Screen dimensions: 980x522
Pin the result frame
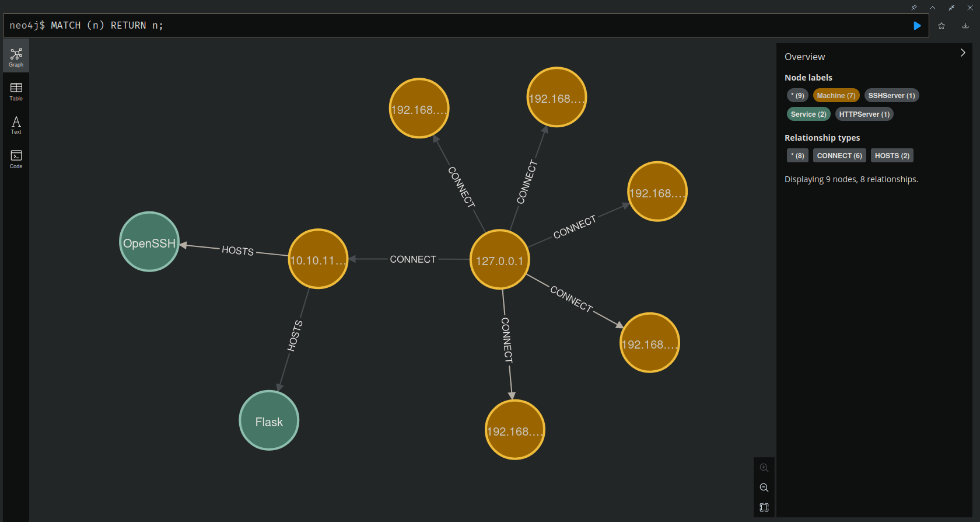(914, 8)
